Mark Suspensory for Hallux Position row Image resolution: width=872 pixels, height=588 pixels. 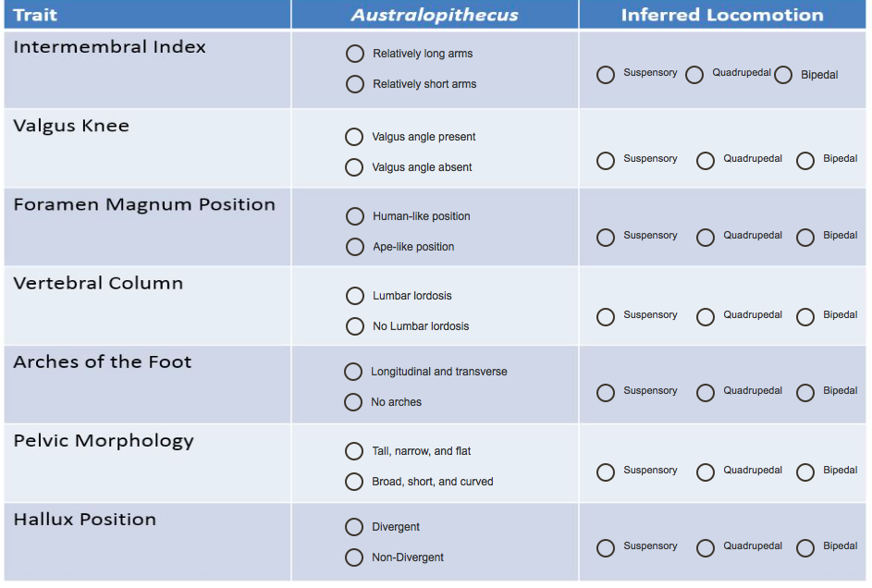coord(606,548)
